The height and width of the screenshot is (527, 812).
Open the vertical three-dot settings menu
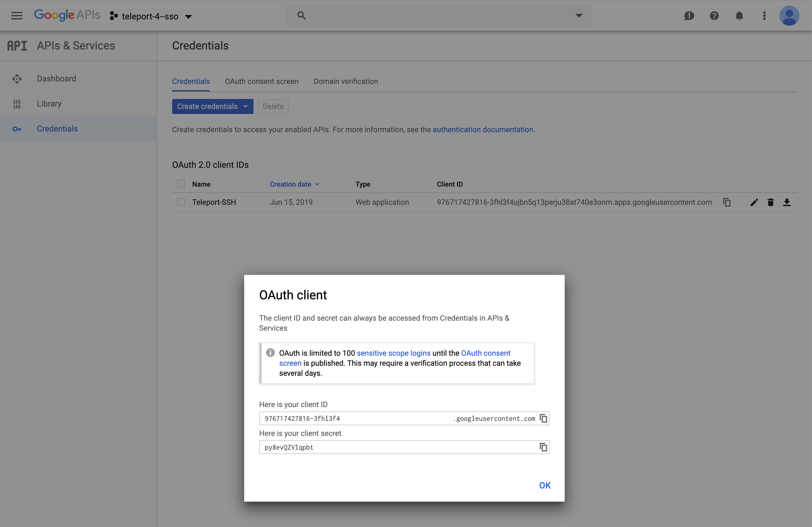tap(764, 16)
